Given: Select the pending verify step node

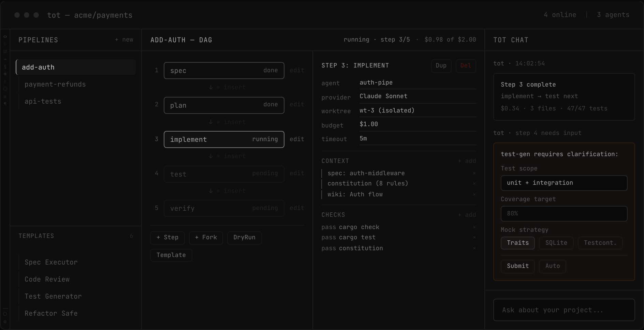Looking at the screenshot, I should pos(224,208).
